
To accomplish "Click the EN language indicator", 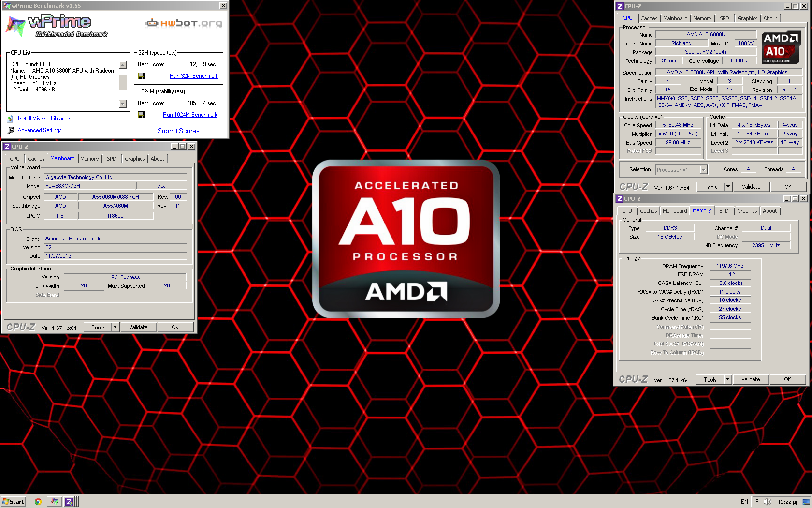I will click(744, 502).
